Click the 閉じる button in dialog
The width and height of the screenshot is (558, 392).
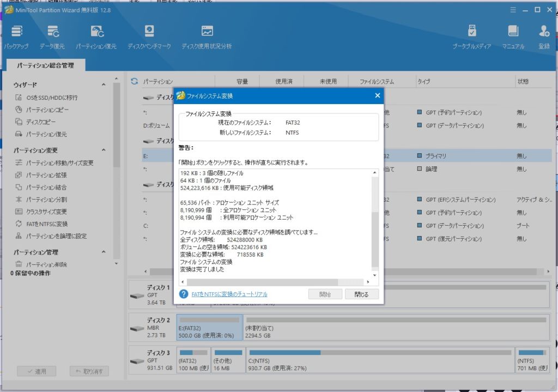point(361,294)
